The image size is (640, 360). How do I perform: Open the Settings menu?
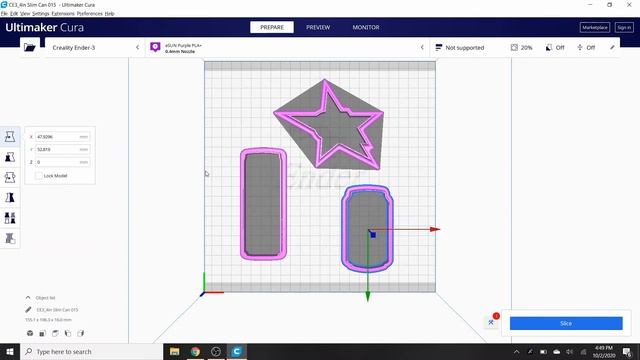click(41, 13)
